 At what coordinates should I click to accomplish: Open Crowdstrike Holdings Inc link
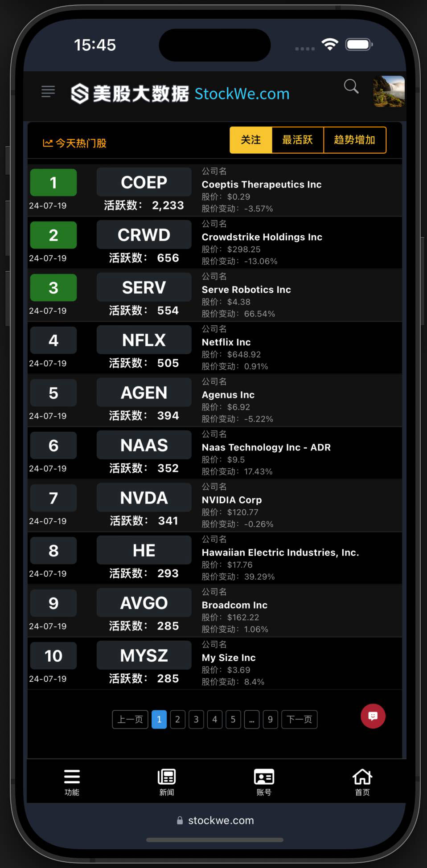tap(262, 237)
